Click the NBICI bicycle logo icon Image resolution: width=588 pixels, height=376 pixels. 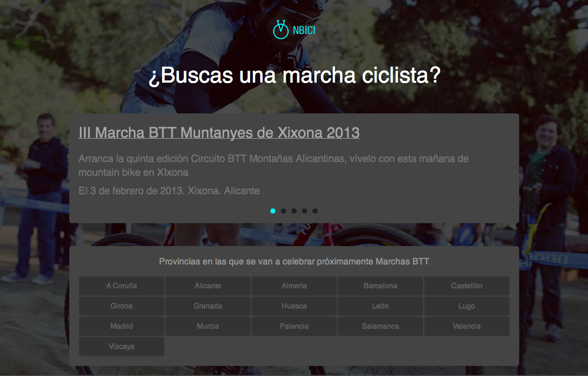click(x=281, y=30)
